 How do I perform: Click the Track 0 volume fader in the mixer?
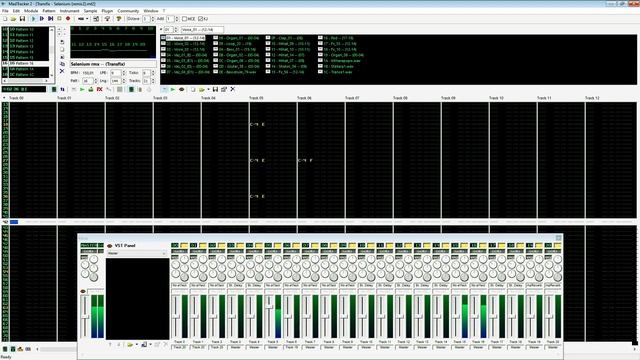coord(176,316)
